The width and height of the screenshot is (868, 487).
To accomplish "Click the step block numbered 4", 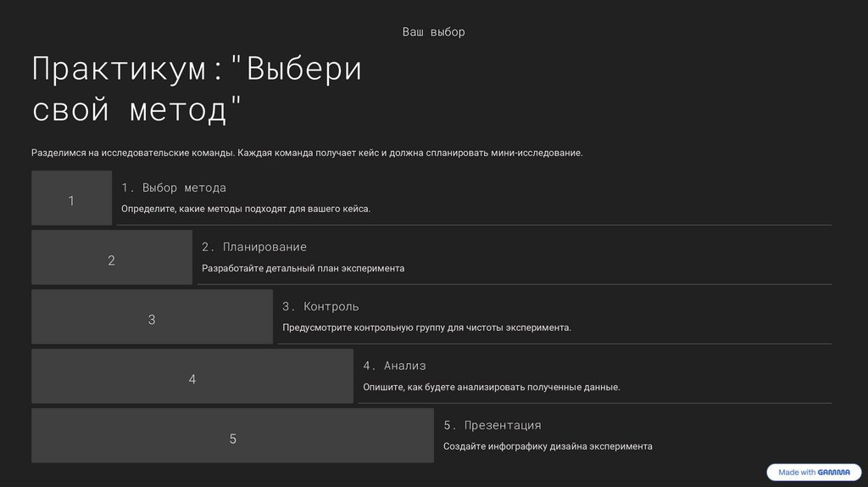I will pos(192,376).
